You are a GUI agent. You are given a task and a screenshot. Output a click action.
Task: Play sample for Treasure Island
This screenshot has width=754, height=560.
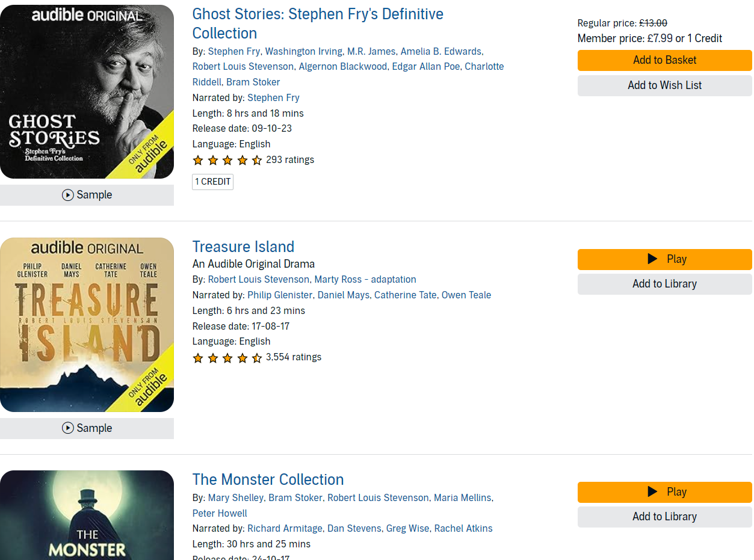[87, 428]
